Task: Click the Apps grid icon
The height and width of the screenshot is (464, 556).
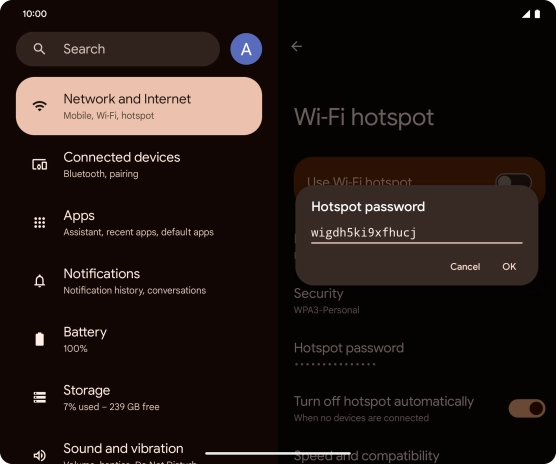Action: pyautogui.click(x=39, y=223)
